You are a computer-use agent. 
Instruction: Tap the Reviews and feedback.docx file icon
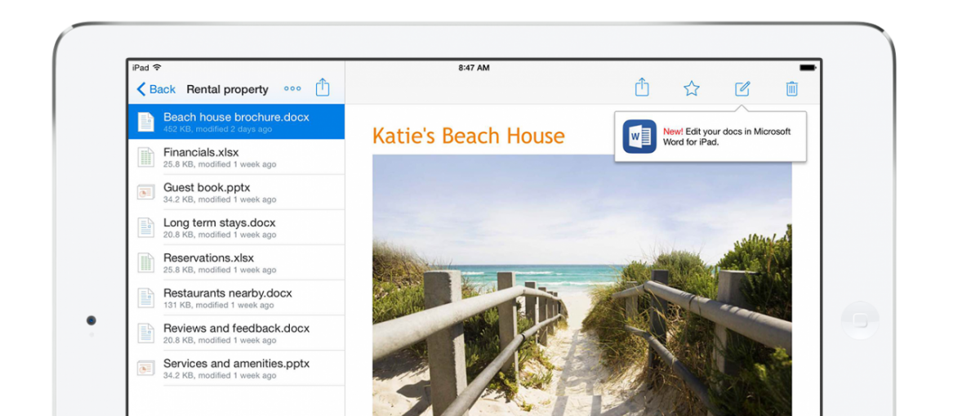pyautogui.click(x=146, y=333)
